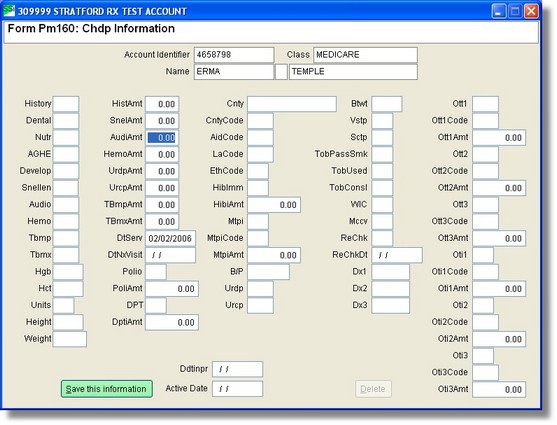The image size is (557, 425).
Task: Focus the HibiAmt amount field
Action: coord(274,204)
